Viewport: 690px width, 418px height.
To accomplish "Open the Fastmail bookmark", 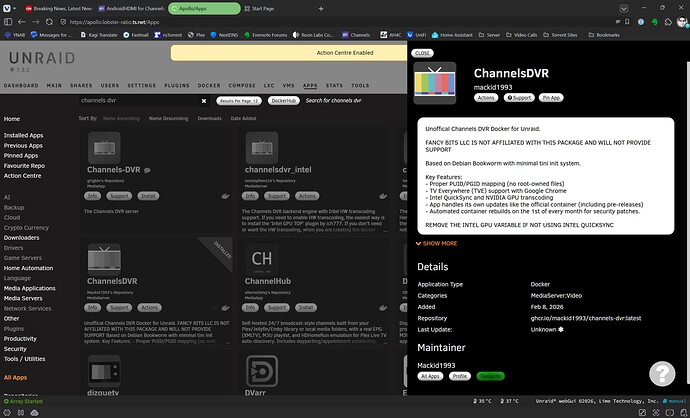I will [136, 35].
